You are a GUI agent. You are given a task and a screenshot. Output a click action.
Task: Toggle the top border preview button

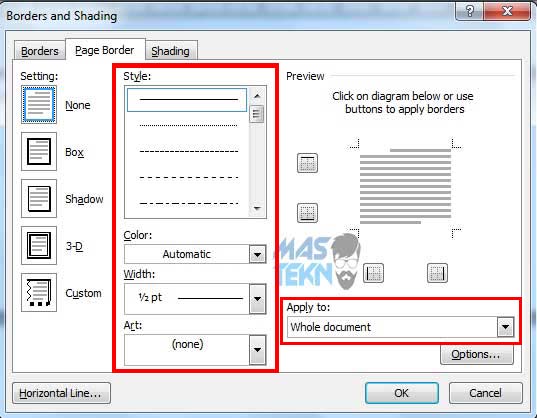307,163
